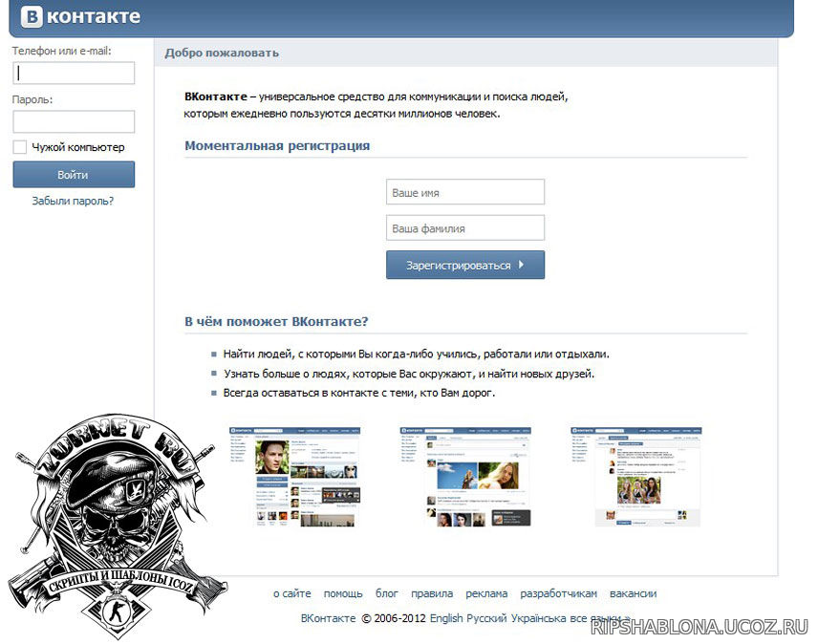Switch language to English
This screenshot has height=644, width=818.
(x=446, y=618)
